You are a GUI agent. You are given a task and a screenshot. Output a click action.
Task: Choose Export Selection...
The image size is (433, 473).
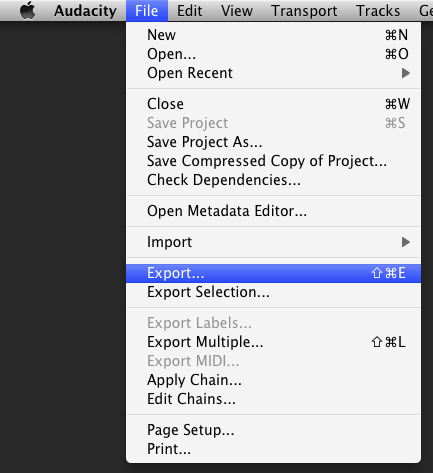pyautogui.click(x=273, y=292)
